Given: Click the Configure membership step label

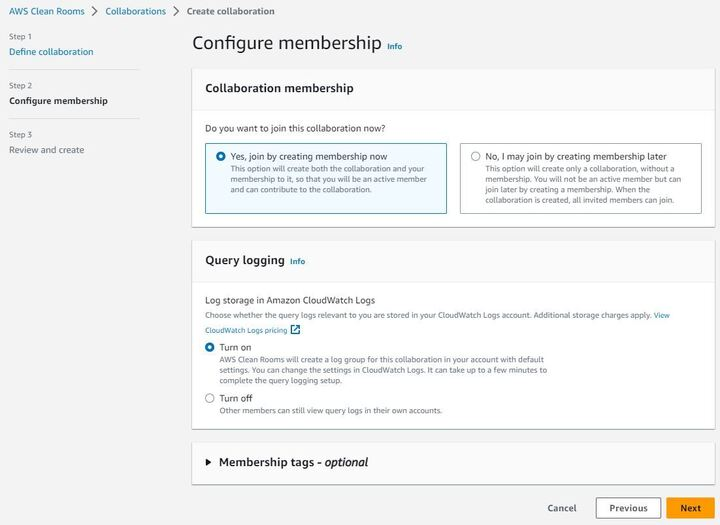Looking at the screenshot, I should 58,101.
